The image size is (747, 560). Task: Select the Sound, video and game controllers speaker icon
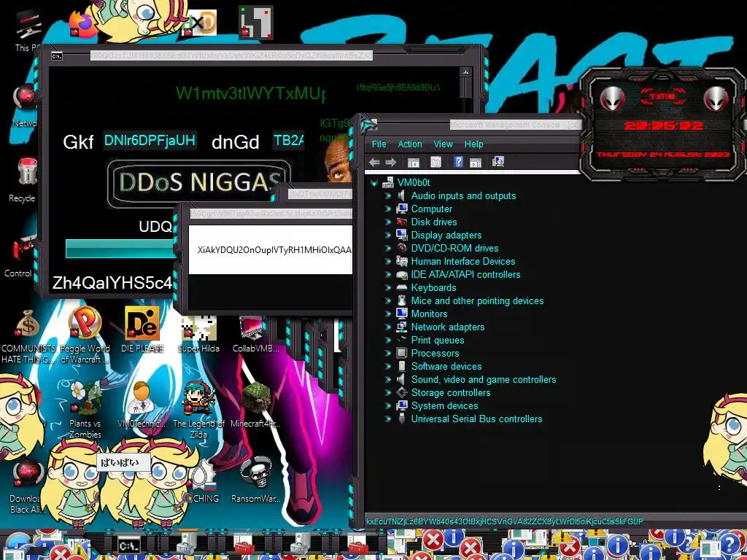(x=402, y=379)
